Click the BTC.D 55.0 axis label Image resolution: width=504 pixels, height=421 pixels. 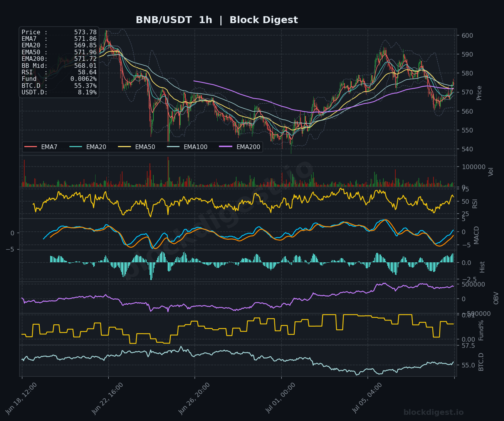[469, 365]
